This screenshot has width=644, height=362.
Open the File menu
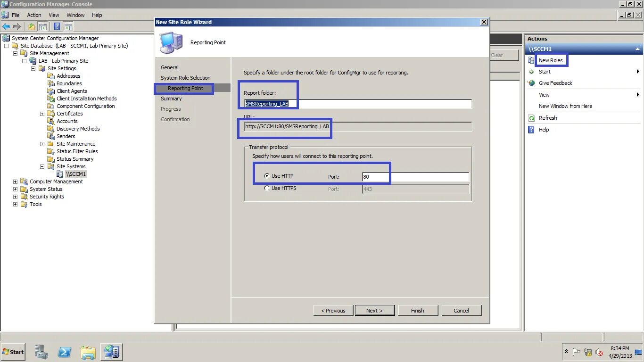click(x=16, y=15)
